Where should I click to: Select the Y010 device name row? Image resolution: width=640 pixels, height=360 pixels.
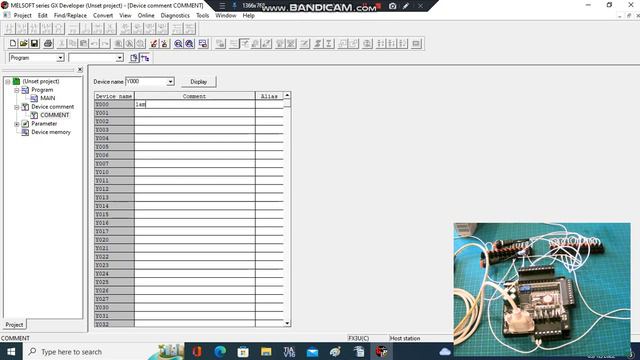pyautogui.click(x=114, y=172)
